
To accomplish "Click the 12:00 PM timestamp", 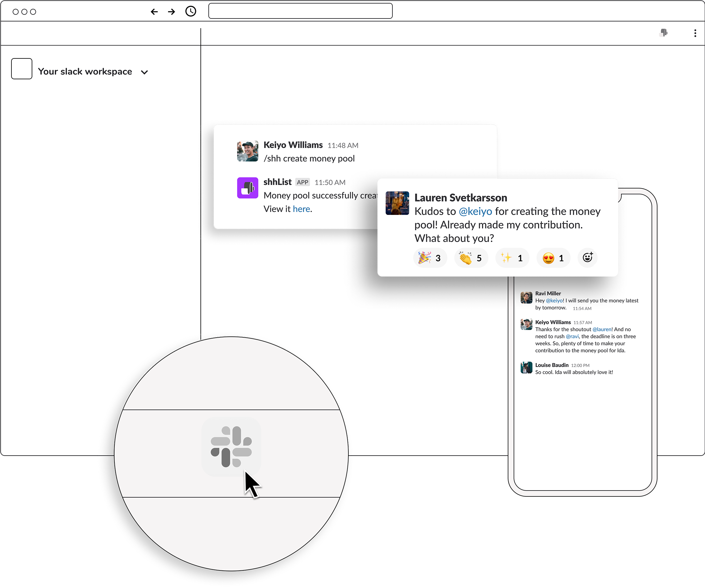I will [580, 365].
